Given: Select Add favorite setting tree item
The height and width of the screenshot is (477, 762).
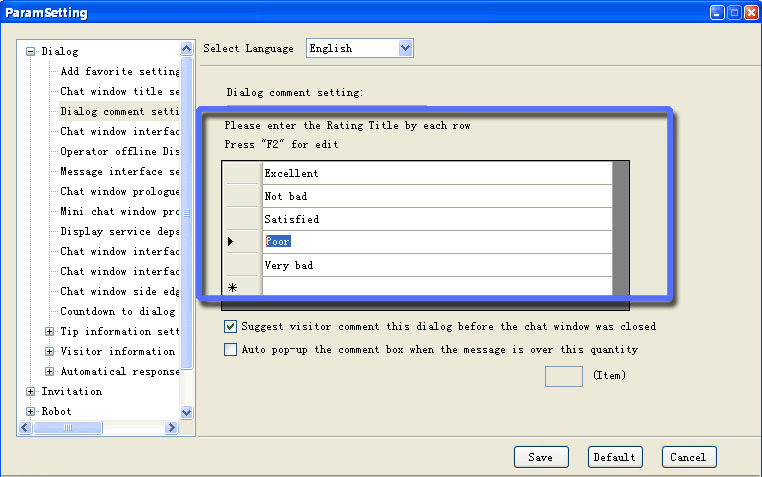Looking at the screenshot, I should (x=120, y=71).
